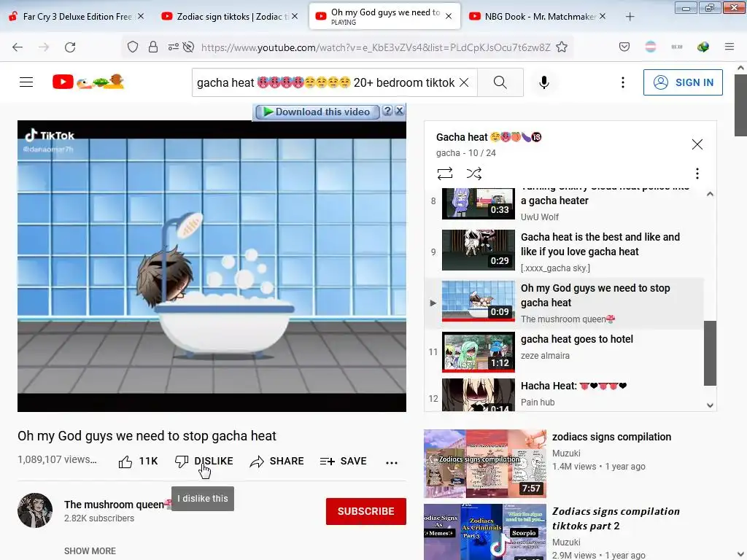
Task: Sign in to YouTube
Action: point(683,82)
